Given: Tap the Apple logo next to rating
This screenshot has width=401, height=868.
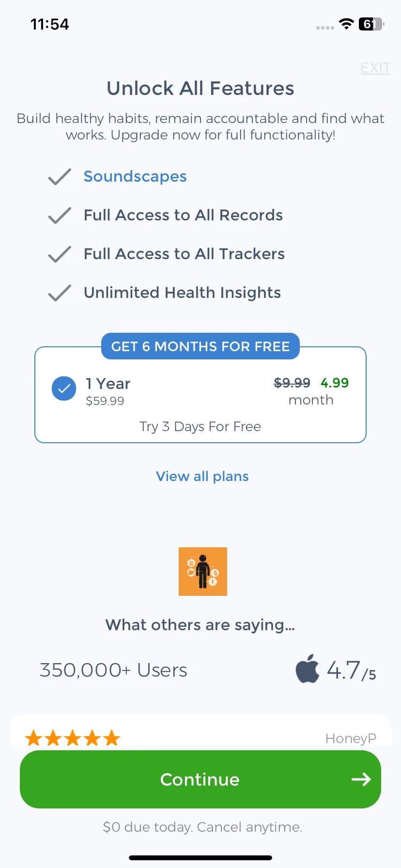Looking at the screenshot, I should (308, 668).
